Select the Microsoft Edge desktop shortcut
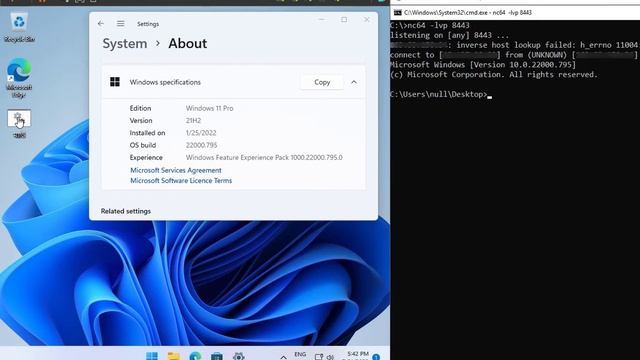The width and height of the screenshot is (640, 360). (x=19, y=78)
